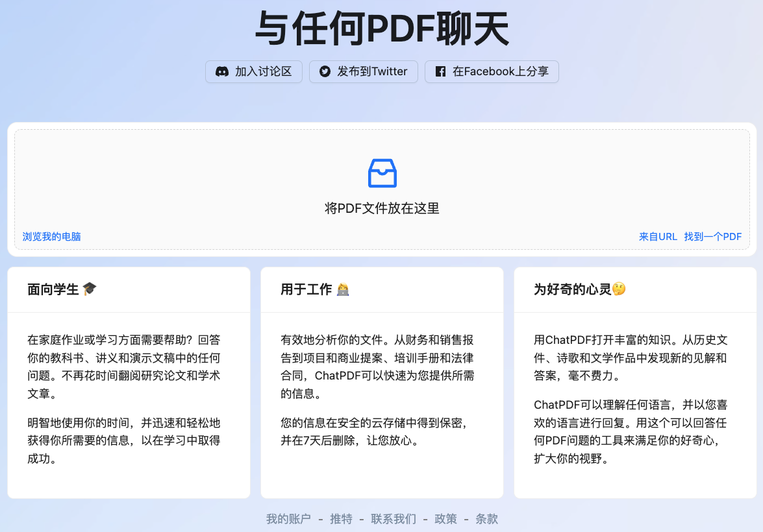Click the 找到一个PDF link
The height and width of the screenshot is (532, 763).
[x=712, y=237]
